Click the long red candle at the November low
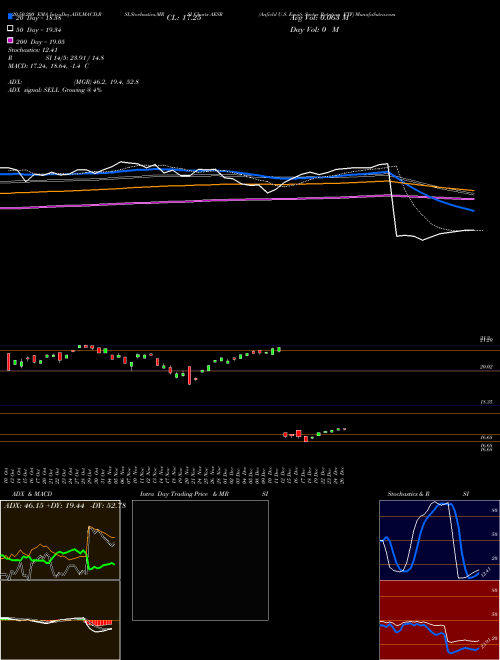The image size is (500, 660). pyautogui.click(x=189, y=375)
